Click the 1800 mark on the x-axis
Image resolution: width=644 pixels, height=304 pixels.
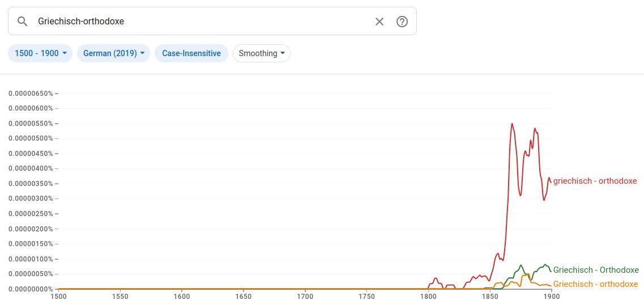(x=428, y=296)
